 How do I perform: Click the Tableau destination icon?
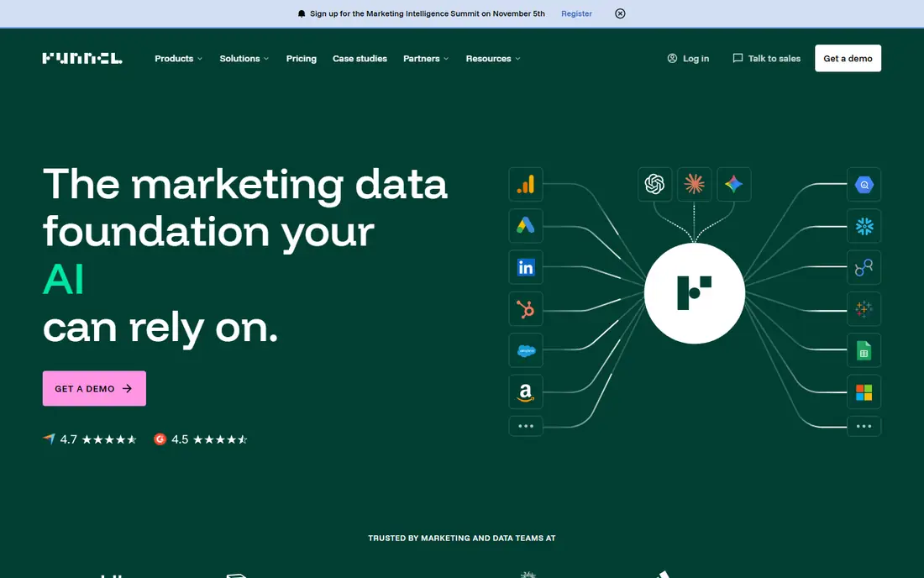point(864,308)
